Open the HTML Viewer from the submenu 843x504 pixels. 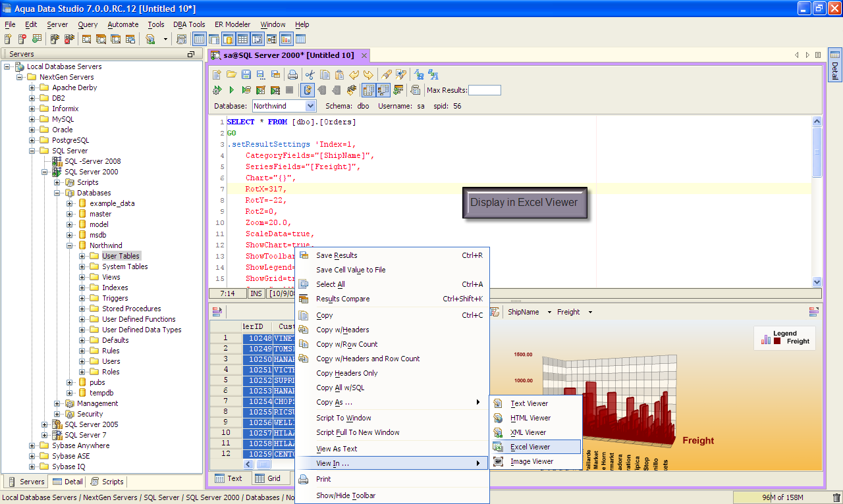pos(530,418)
